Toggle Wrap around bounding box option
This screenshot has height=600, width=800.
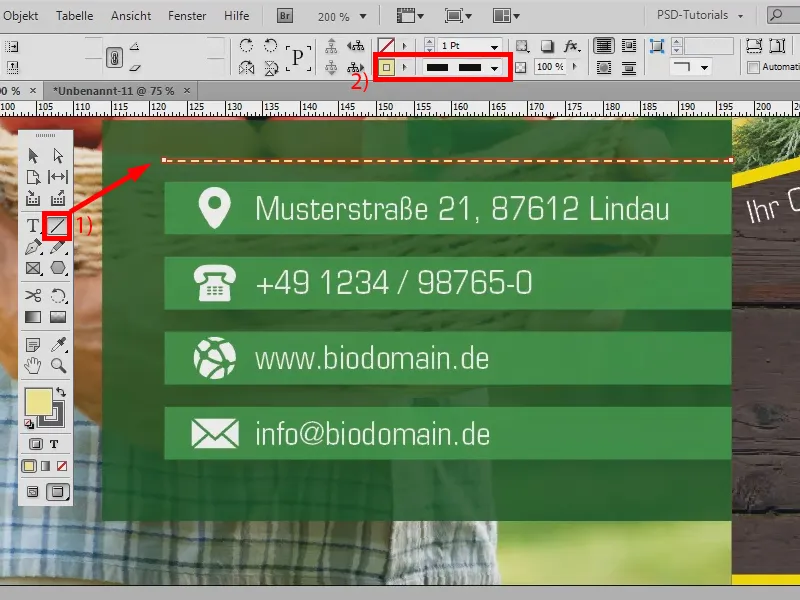pos(629,46)
